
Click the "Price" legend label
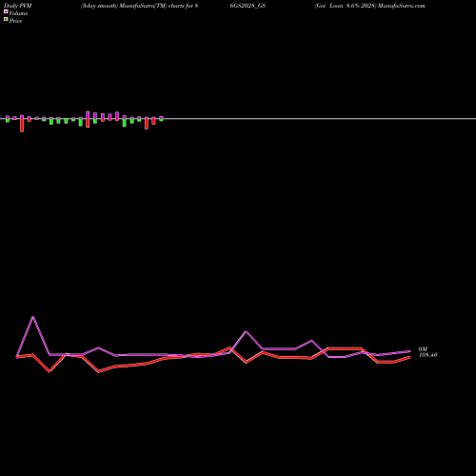pos(15,21)
